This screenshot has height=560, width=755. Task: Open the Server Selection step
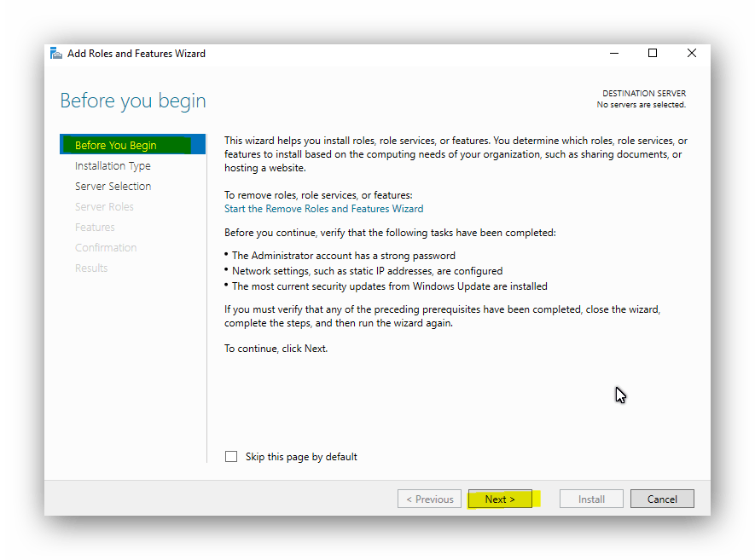[x=113, y=186]
